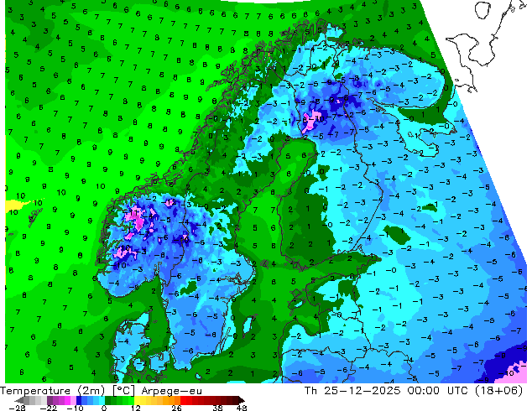Click the 12 legend scale label
The image size is (532, 411).
(136, 408)
